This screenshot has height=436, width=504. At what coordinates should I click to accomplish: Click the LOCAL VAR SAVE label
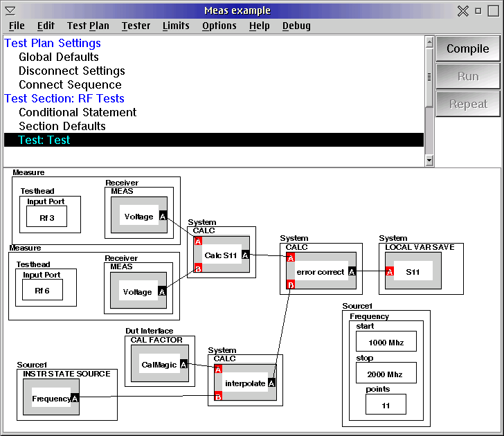click(420, 247)
